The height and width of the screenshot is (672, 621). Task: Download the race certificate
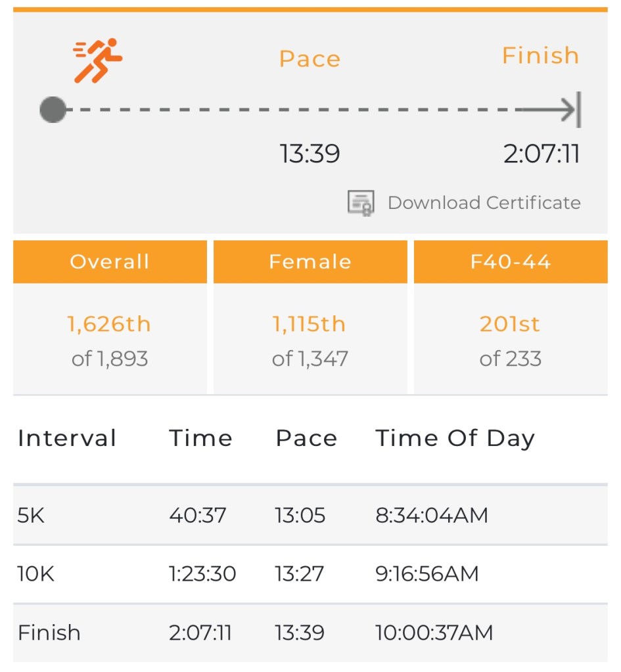coord(484,203)
